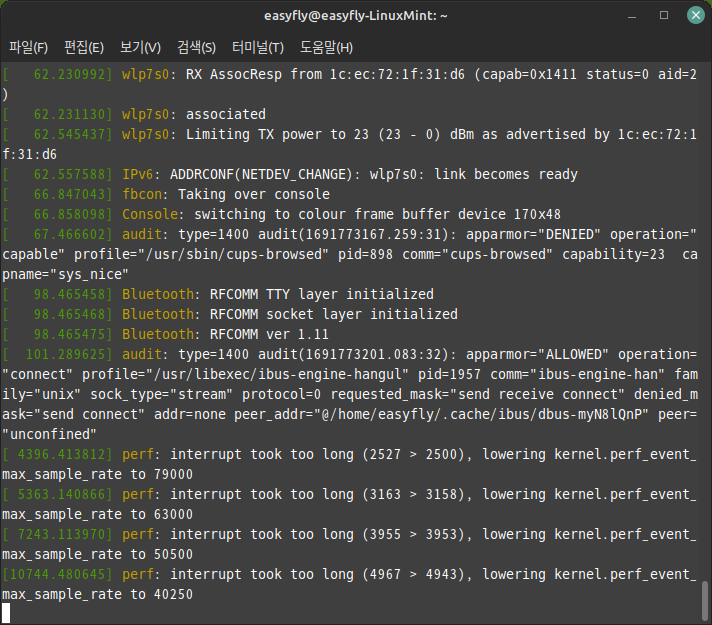This screenshot has height=625, width=712.
Task: Click the text 'max_sample_rate to 79000'
Action: pos(98,474)
